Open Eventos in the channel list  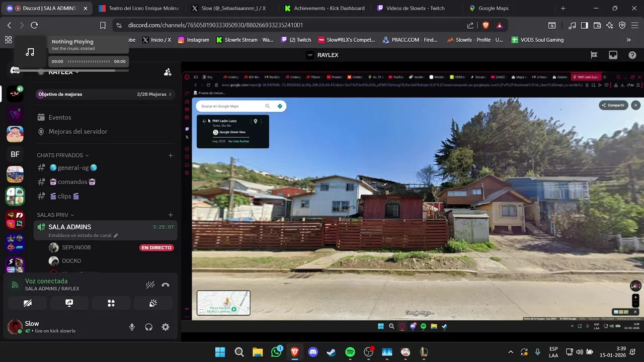[x=60, y=117]
